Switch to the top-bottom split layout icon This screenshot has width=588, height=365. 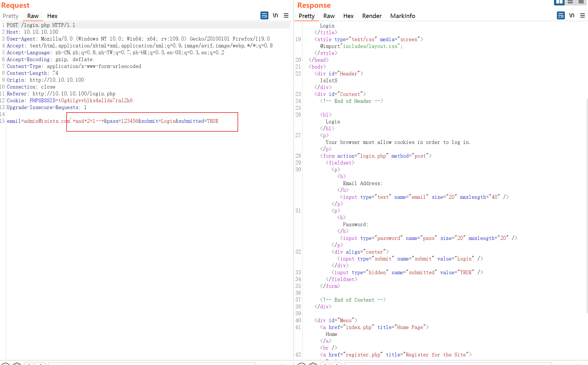pyautogui.click(x=570, y=2)
